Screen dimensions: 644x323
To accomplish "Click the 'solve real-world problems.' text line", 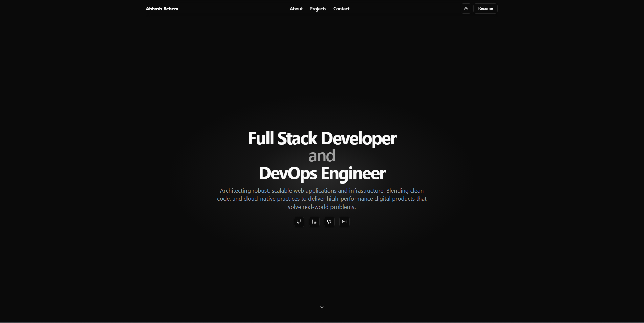I will click(322, 207).
